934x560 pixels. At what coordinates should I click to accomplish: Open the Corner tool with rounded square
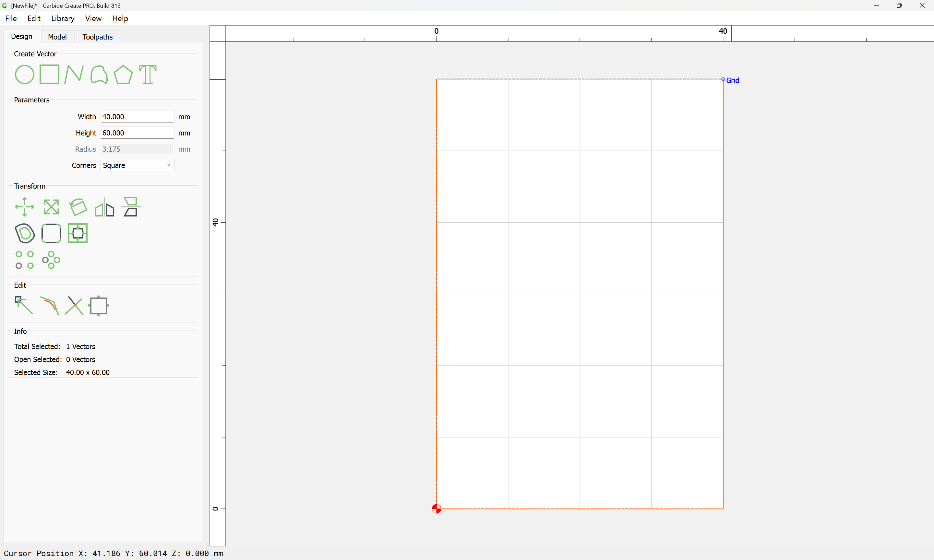[51, 233]
